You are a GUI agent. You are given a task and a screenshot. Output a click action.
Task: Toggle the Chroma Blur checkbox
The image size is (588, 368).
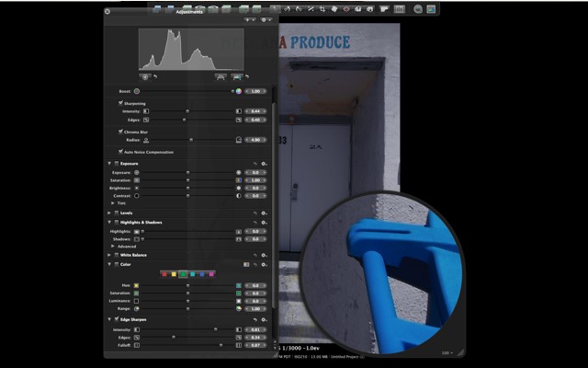120,132
